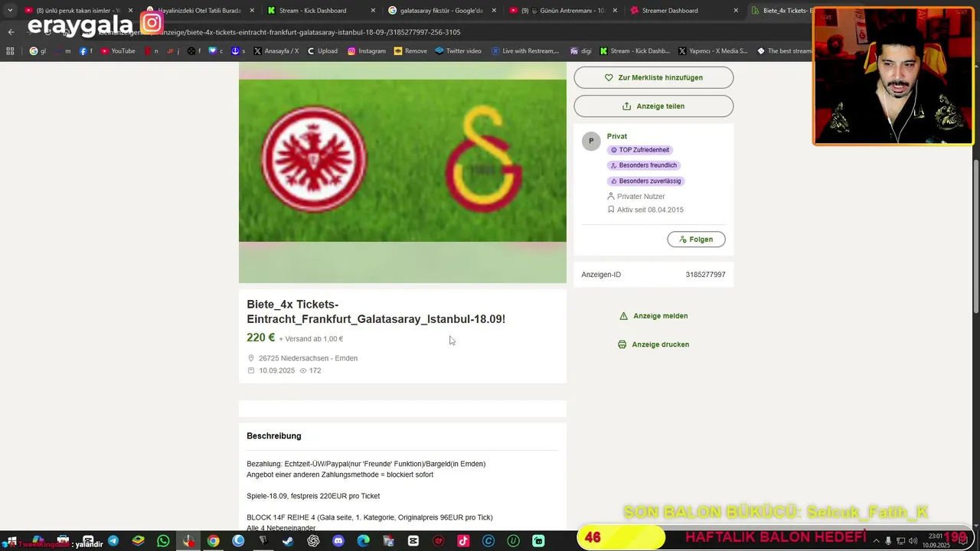
Task: Click the Anzeigen-ID number 3185277997
Action: (705, 275)
